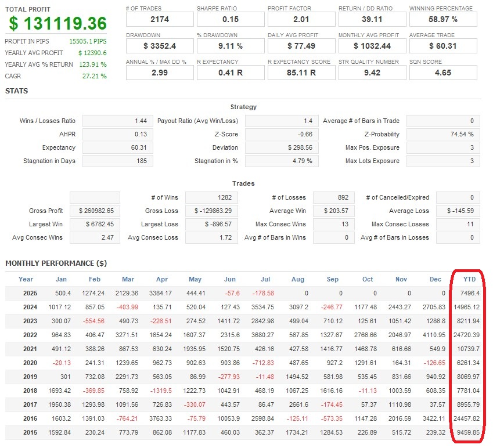Click the 2023 Feb loss -554.56
Viewport: 493px width, 448px height.
[93, 321]
